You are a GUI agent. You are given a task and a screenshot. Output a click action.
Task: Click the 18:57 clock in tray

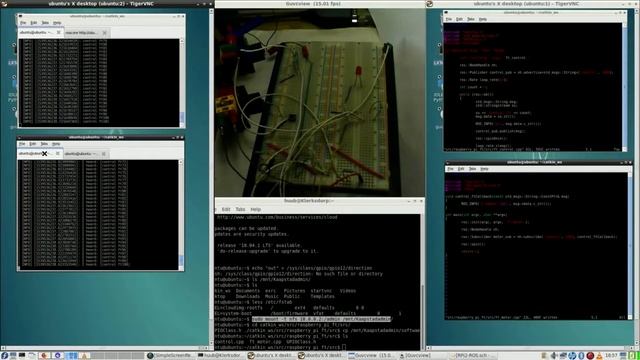point(611,356)
